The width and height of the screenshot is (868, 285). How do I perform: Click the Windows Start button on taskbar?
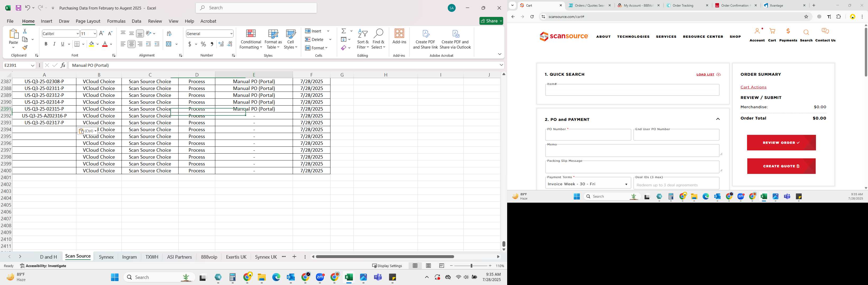(x=115, y=277)
